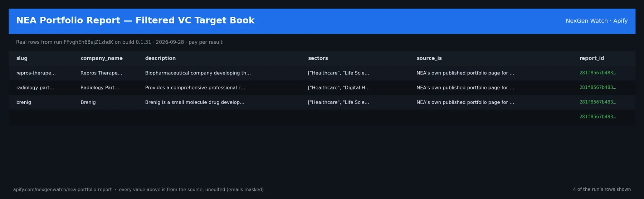Click the 'sectors' column header
The width and height of the screenshot is (644, 199).
(318, 58)
